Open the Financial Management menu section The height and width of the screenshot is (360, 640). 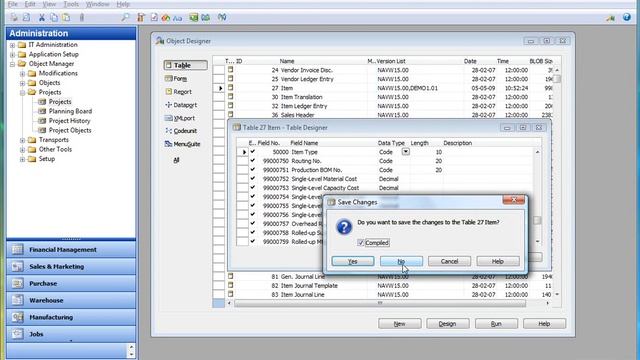coord(71,249)
